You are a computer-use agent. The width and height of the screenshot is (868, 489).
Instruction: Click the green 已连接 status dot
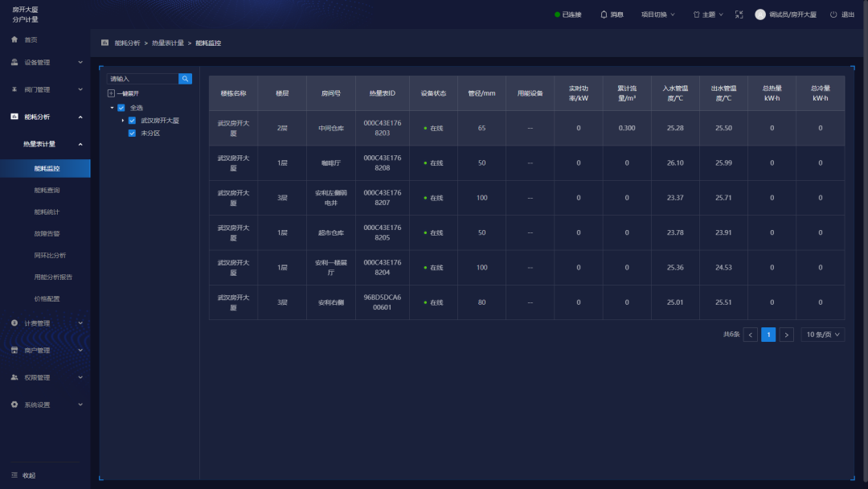point(558,14)
